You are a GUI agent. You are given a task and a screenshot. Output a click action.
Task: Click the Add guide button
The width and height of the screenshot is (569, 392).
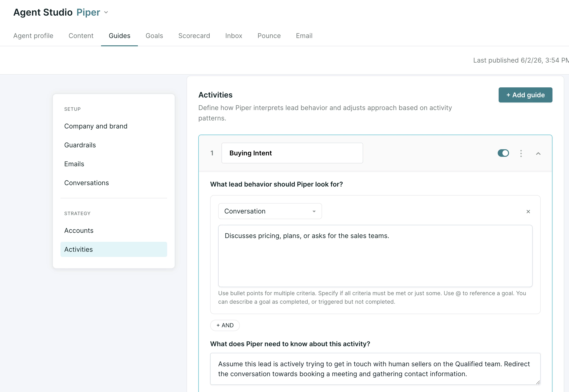click(525, 95)
